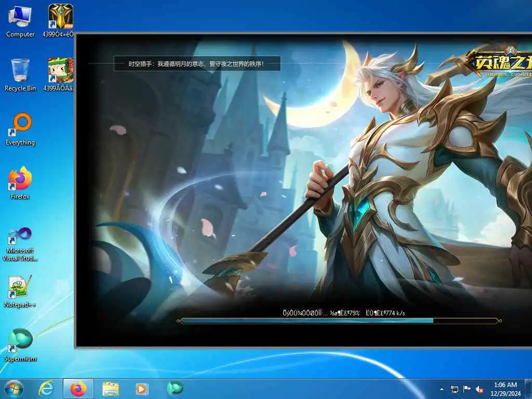The height and width of the screenshot is (399, 532).
Task: Select the Firefox desktop shortcut
Action: (x=20, y=183)
